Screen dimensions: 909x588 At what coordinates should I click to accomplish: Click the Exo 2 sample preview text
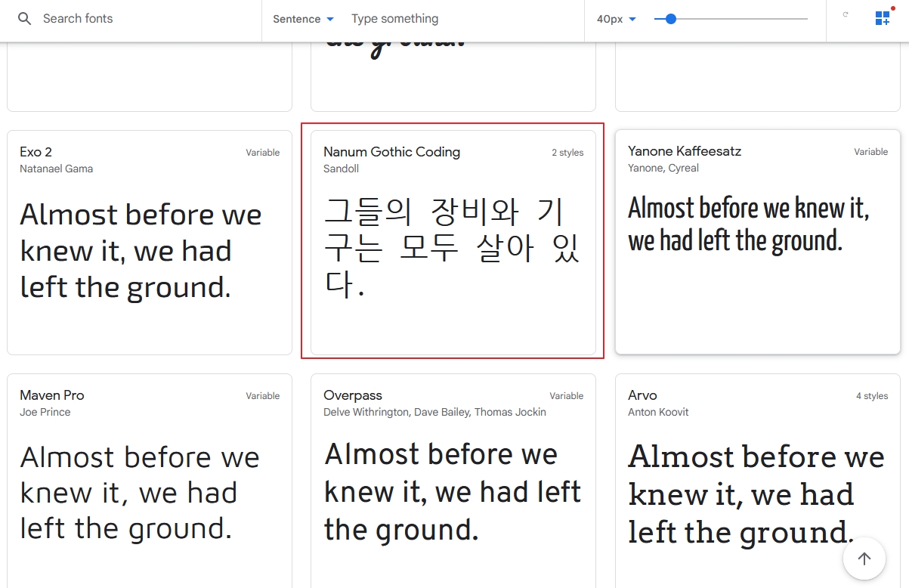point(141,251)
